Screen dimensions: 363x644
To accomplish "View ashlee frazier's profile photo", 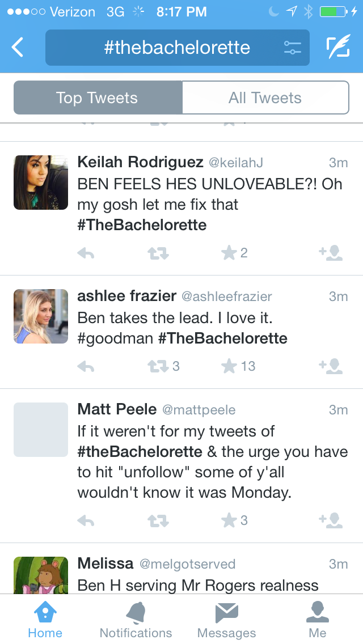I will point(41,316).
